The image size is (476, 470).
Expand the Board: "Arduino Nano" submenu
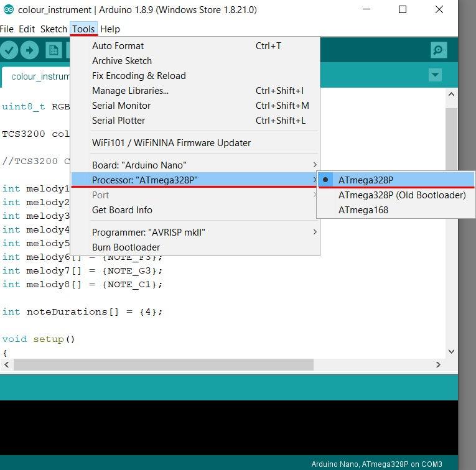pyautogui.click(x=195, y=165)
